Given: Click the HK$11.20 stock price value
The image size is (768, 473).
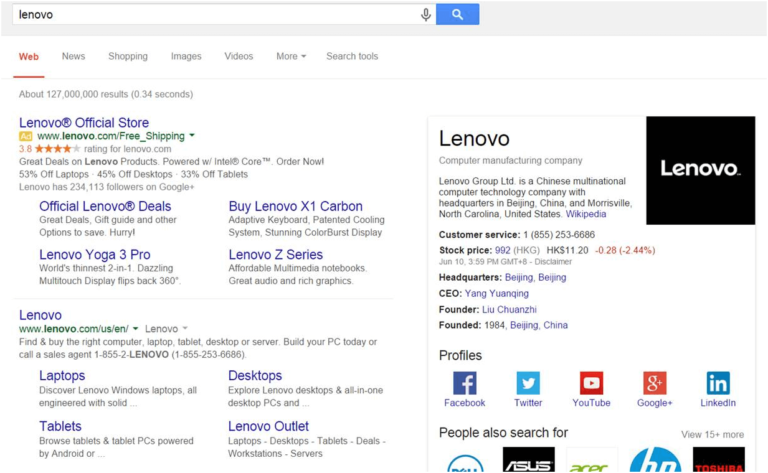Looking at the screenshot, I should pyautogui.click(x=567, y=250).
